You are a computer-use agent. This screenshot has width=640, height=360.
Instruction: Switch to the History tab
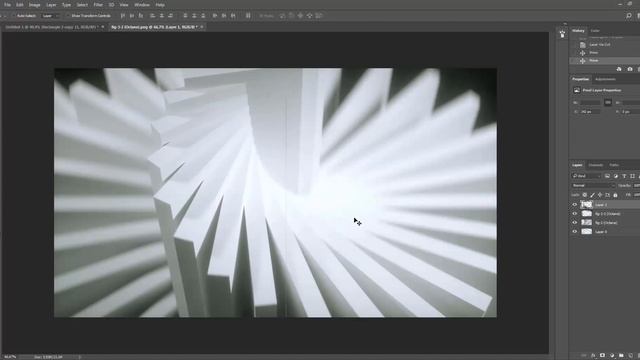pyautogui.click(x=578, y=31)
